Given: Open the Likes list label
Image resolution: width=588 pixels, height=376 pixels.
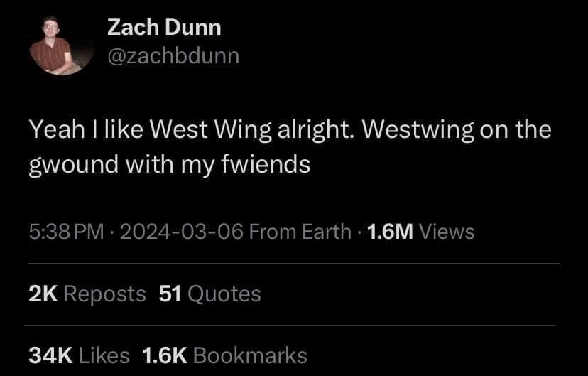Looking at the screenshot, I should 104,355.
